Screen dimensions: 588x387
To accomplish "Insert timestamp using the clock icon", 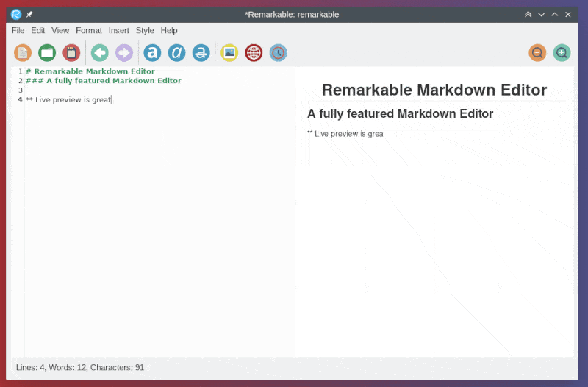I will point(278,52).
